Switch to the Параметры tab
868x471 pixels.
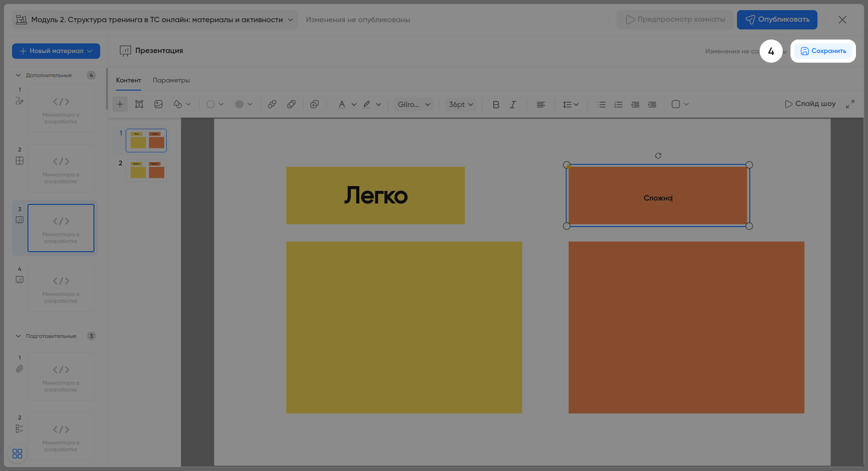[171, 80]
